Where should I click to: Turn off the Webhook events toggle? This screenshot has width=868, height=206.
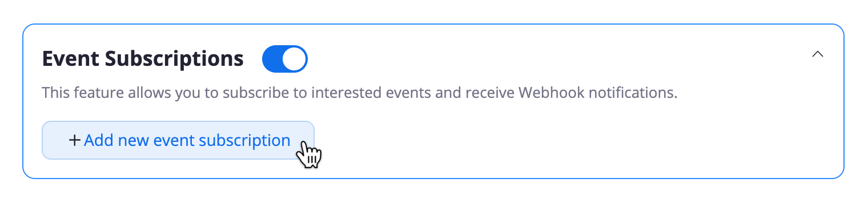[x=284, y=59]
